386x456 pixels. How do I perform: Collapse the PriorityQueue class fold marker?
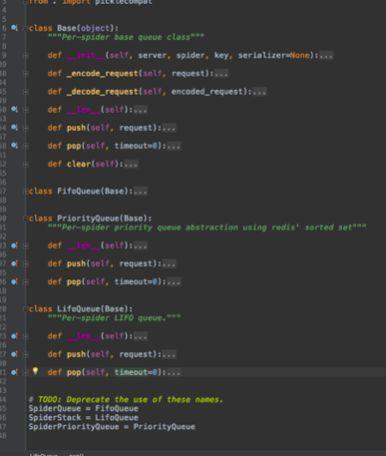pos(26,218)
